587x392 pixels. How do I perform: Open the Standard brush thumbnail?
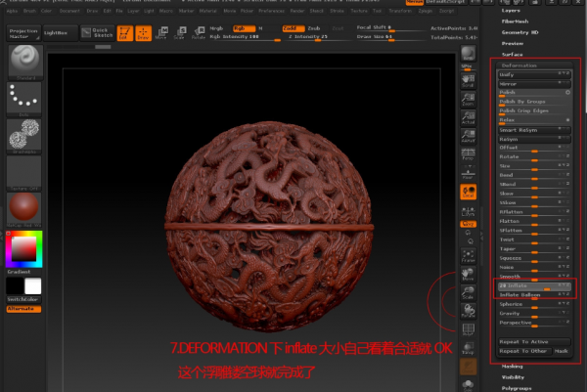point(24,63)
